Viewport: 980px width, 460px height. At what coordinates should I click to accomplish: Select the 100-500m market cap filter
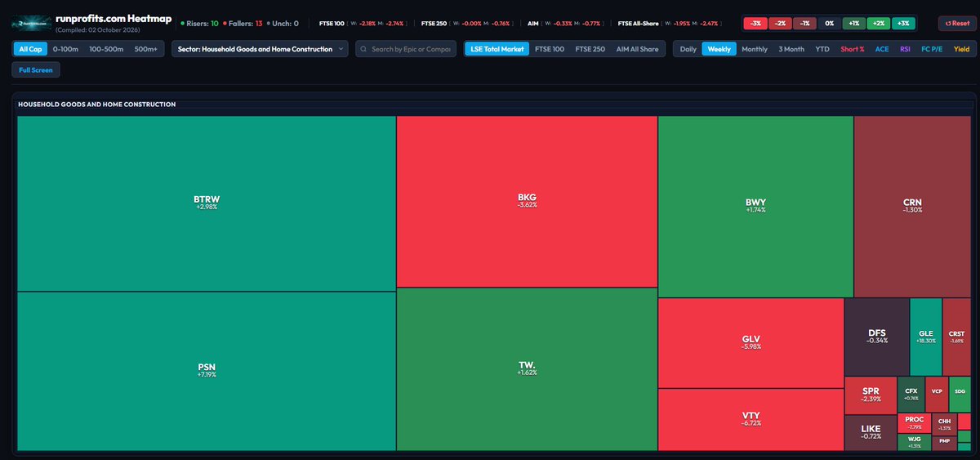tap(106, 49)
